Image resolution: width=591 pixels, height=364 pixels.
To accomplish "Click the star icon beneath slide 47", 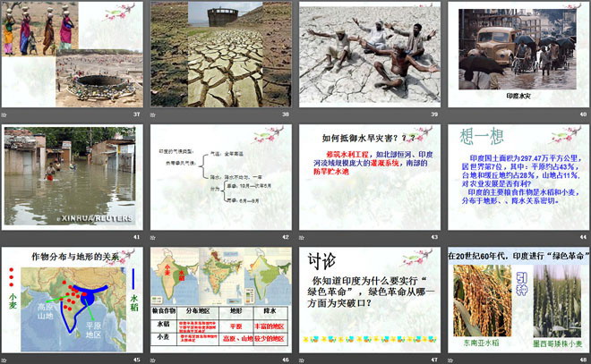I will point(302,359).
